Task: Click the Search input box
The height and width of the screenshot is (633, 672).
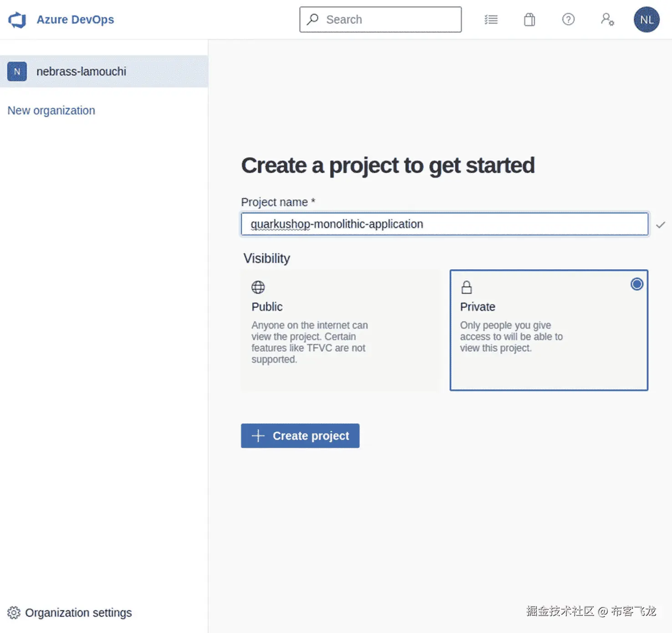Action: pos(380,20)
